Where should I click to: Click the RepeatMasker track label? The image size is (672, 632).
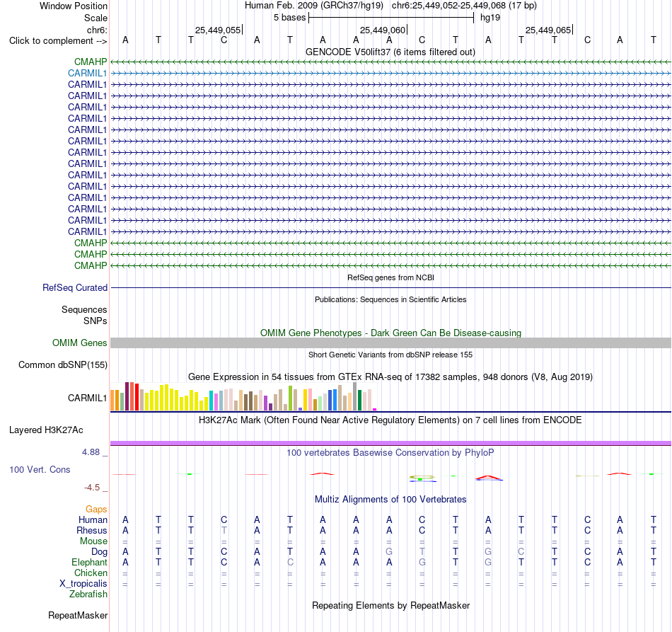point(78,615)
